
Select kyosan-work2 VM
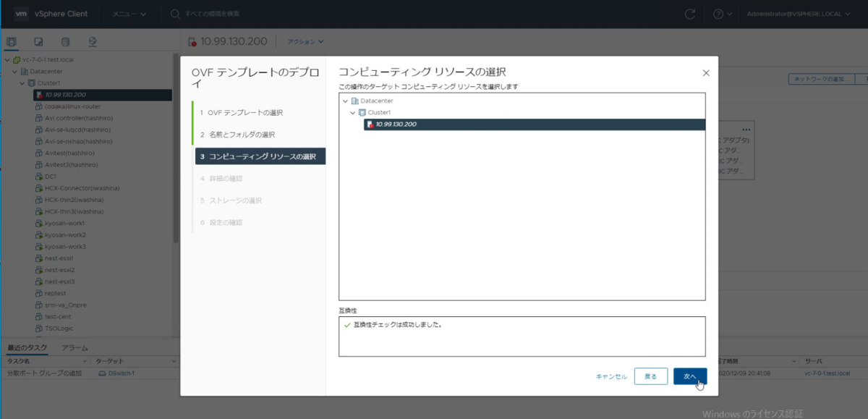[x=65, y=234]
